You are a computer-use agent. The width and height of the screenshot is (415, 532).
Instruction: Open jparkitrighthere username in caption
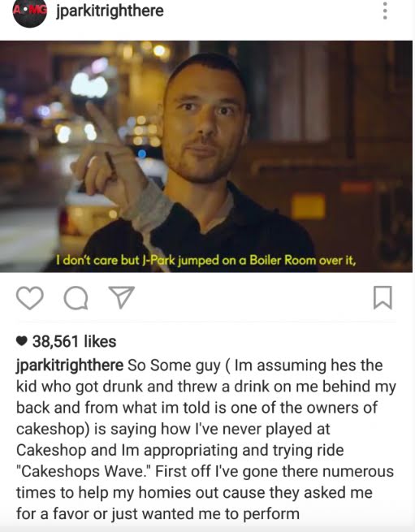70,365
